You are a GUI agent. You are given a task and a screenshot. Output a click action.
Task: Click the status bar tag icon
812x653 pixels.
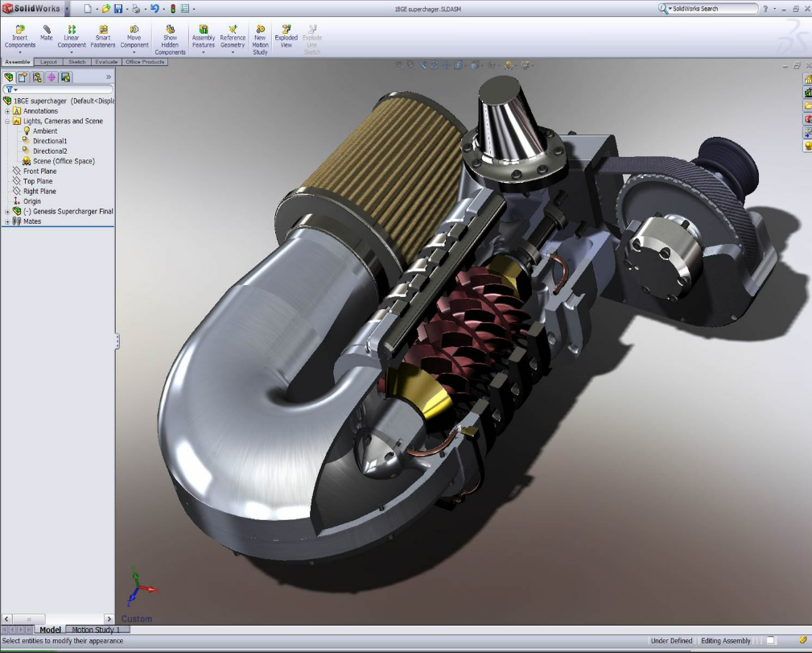pos(802,641)
